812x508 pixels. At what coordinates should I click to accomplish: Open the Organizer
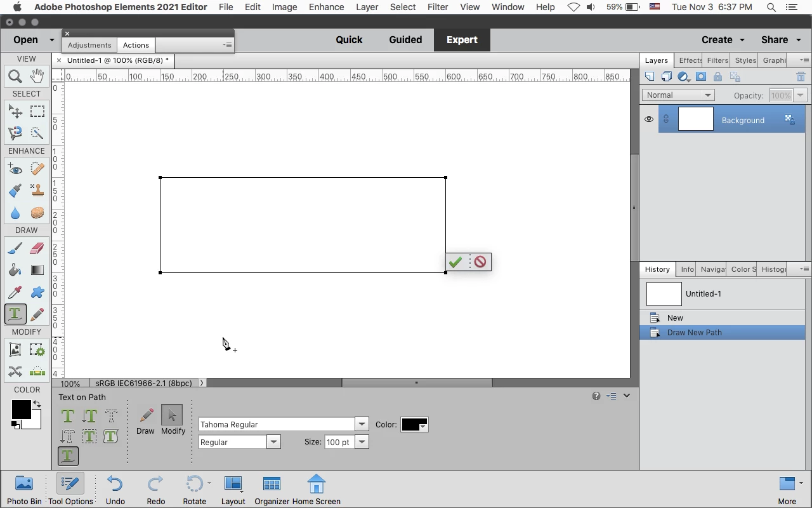tap(272, 490)
